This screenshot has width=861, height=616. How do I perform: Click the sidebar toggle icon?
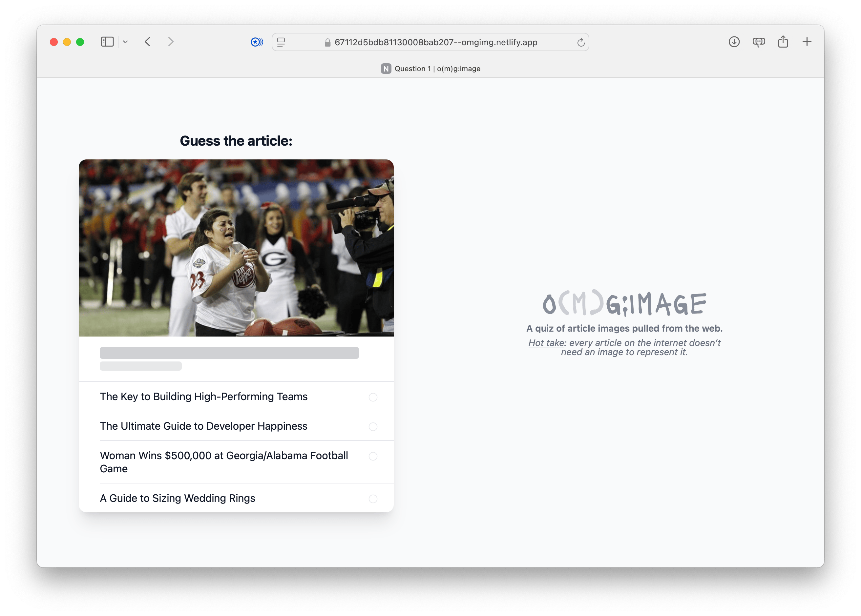[107, 41]
